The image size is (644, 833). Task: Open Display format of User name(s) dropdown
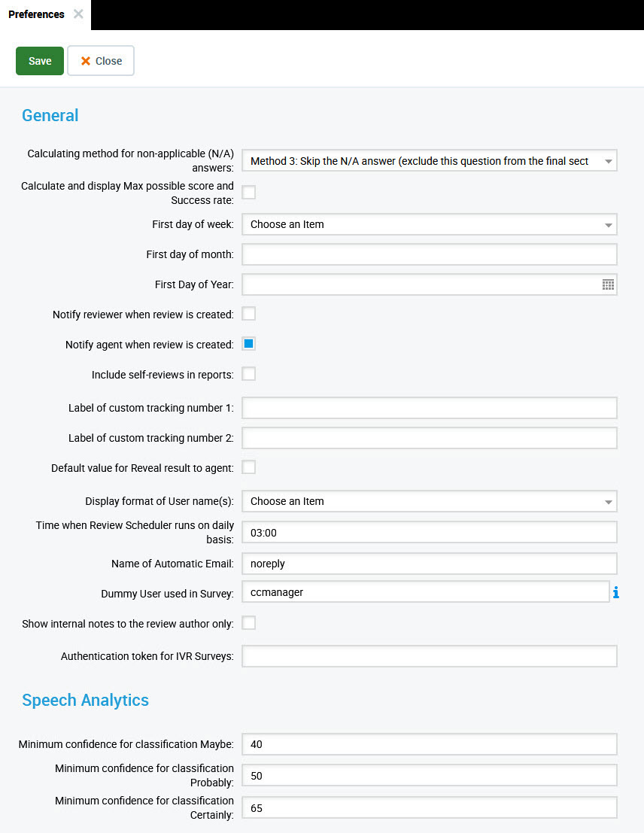[429, 501]
